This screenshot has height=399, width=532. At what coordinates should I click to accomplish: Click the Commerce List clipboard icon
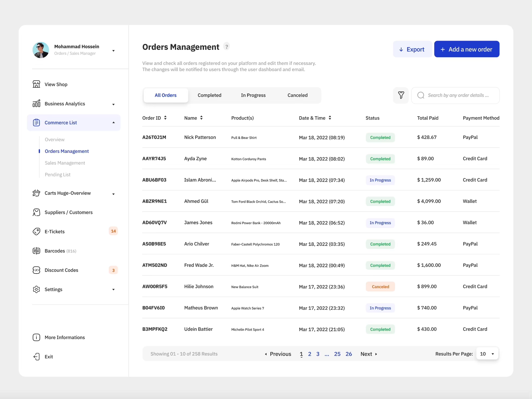[x=36, y=123]
